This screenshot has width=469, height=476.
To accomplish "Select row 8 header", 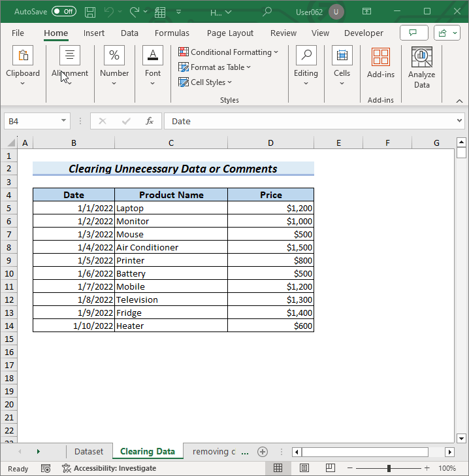I will pyautogui.click(x=8, y=247).
